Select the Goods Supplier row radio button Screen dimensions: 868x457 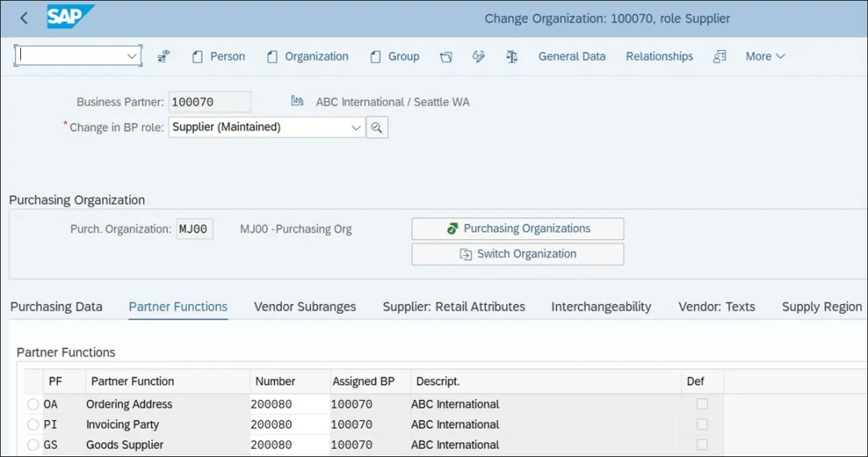(33, 444)
